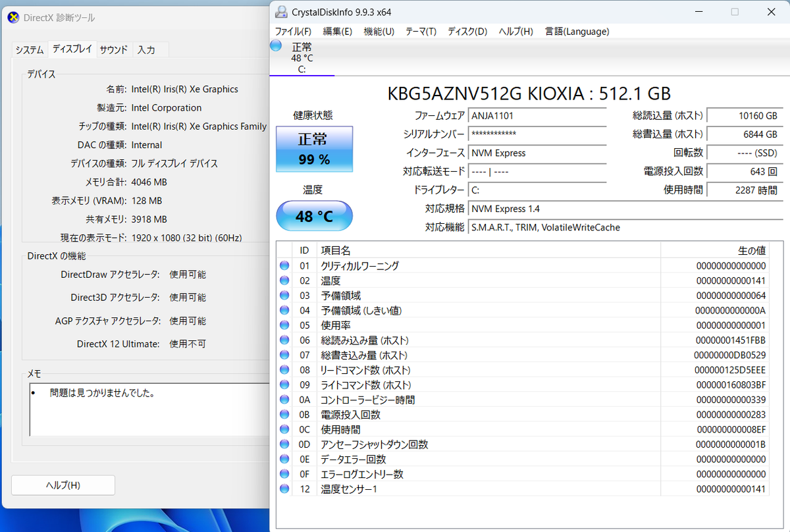The height and width of the screenshot is (532, 790).
Task: Click the ID column header
Action: [x=304, y=250]
